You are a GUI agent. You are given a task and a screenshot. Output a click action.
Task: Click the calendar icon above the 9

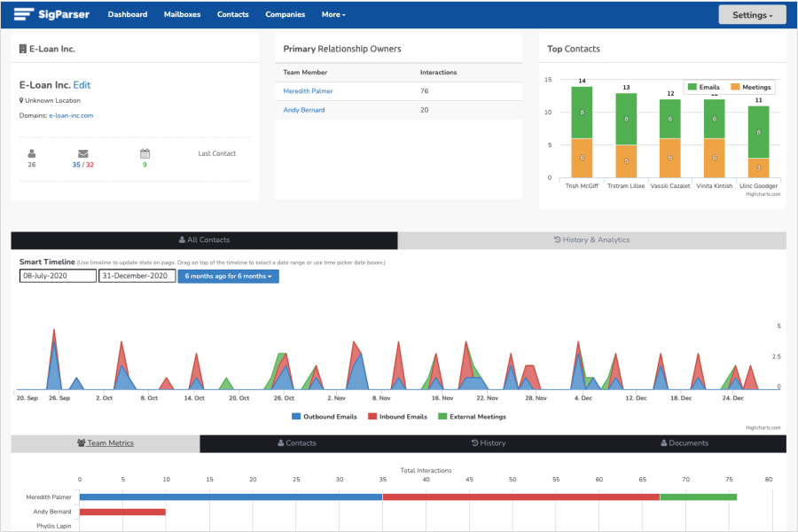(x=145, y=153)
